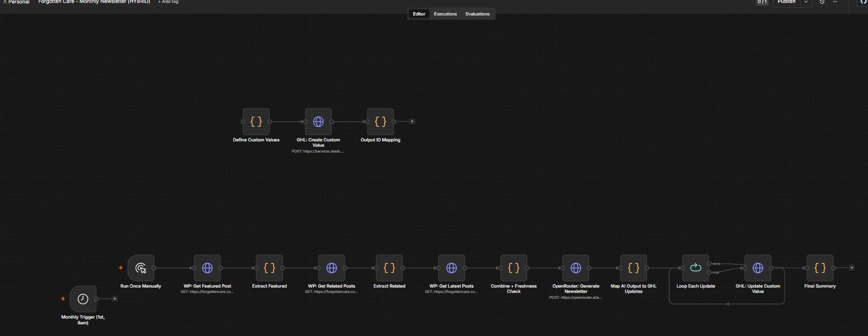This screenshot has height=336, width=868.
Task: Click the Publish button
Action: coord(787,2)
